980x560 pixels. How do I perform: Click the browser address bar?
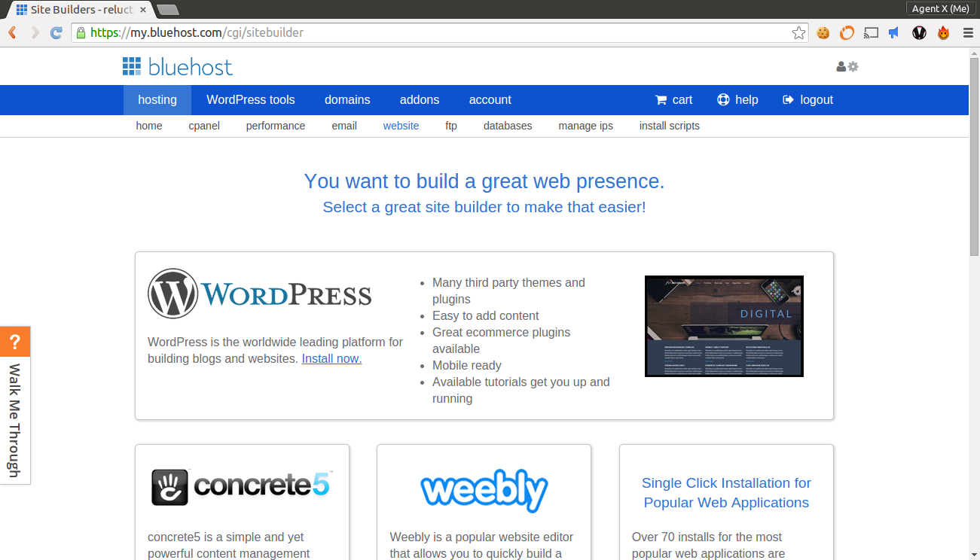440,32
